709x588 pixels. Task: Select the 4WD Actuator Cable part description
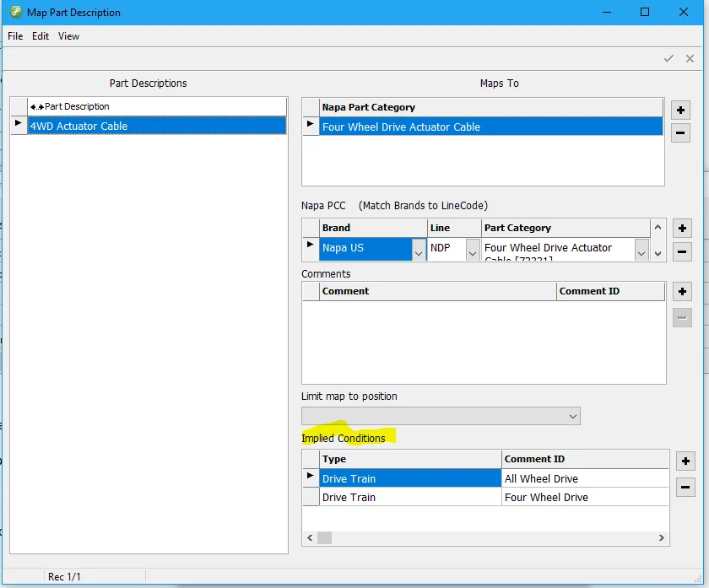click(156, 126)
